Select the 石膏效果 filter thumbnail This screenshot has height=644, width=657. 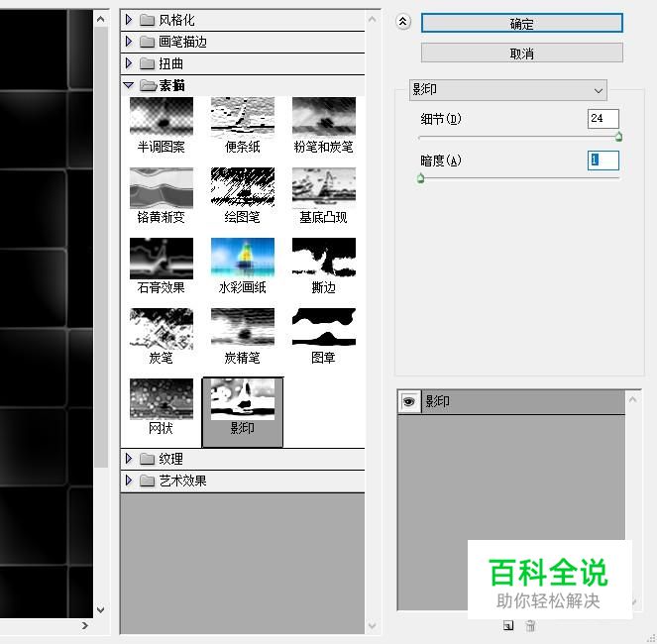[x=162, y=259]
